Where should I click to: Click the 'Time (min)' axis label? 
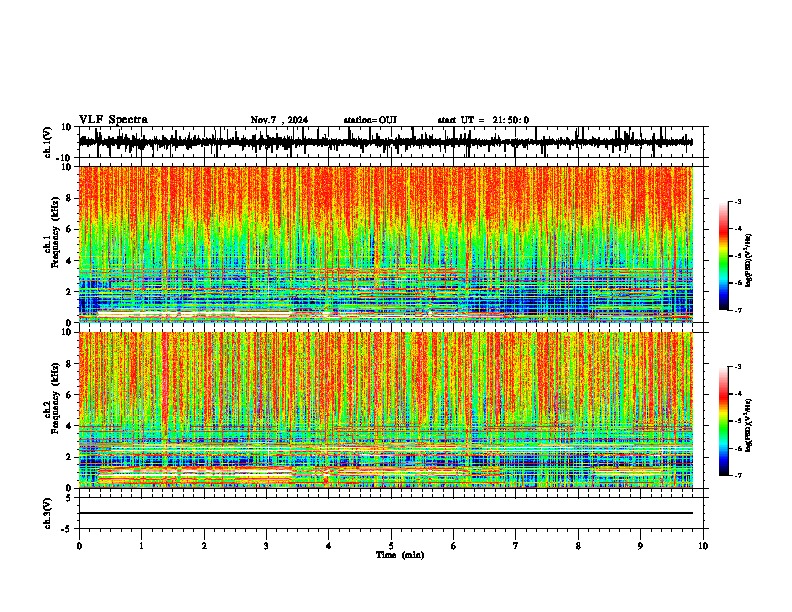[400, 555]
